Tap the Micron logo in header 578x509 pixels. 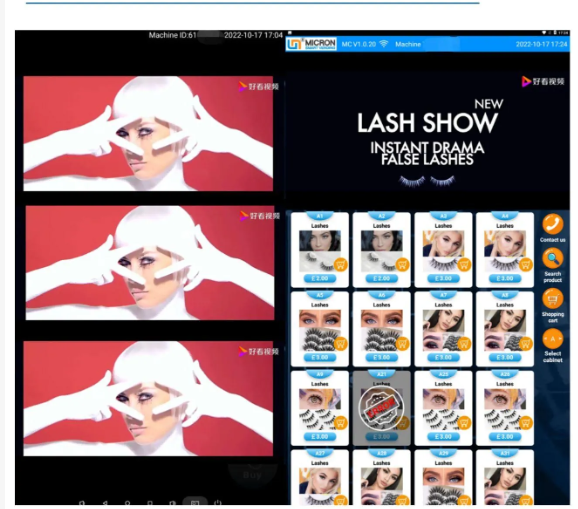click(311, 44)
